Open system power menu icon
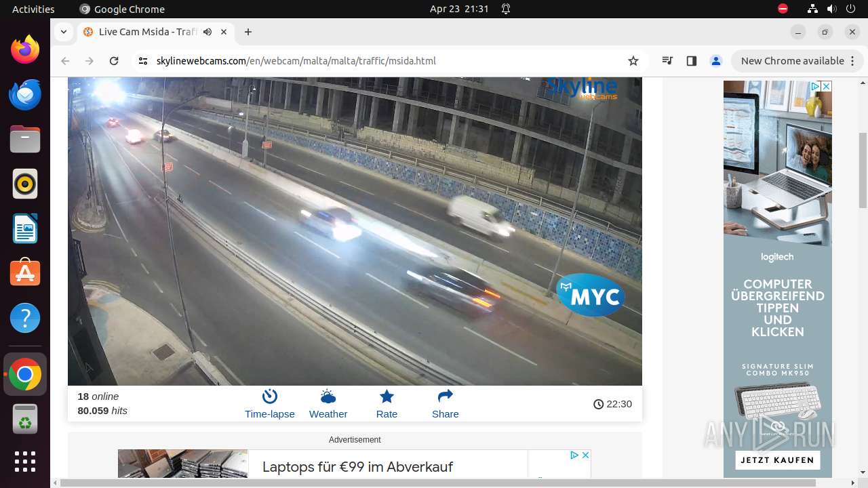The height and width of the screenshot is (488, 868). coord(850,9)
